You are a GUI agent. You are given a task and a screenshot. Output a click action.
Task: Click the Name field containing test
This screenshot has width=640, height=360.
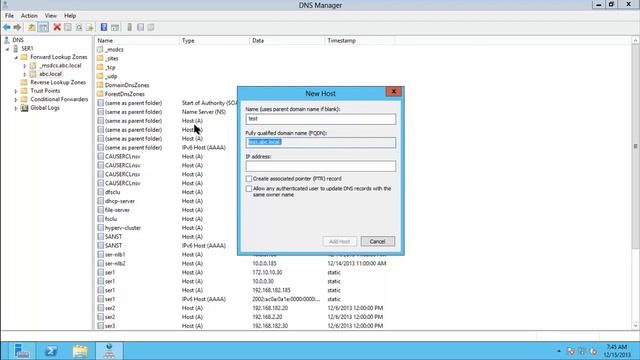point(320,119)
